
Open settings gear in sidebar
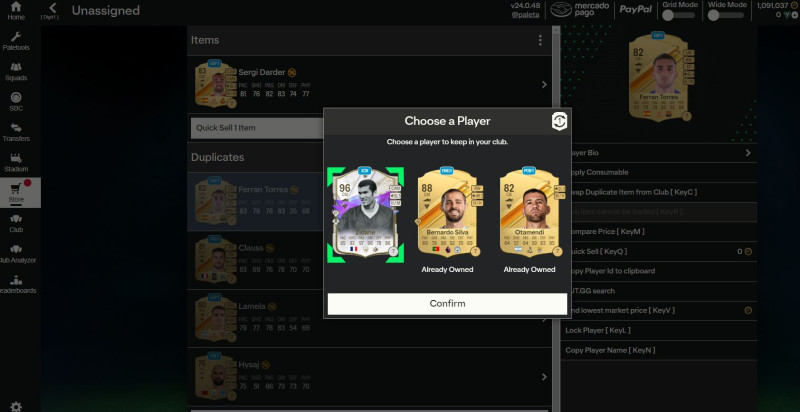point(16,406)
